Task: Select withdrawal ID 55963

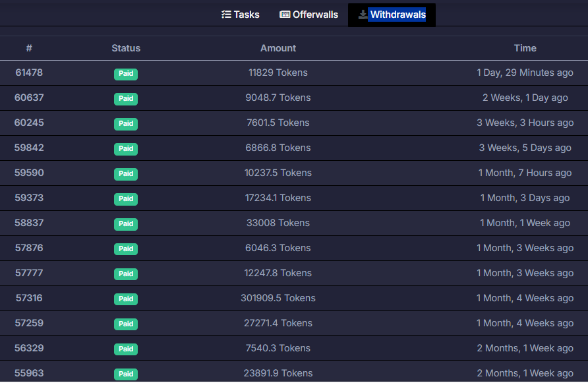Action: pyautogui.click(x=29, y=373)
